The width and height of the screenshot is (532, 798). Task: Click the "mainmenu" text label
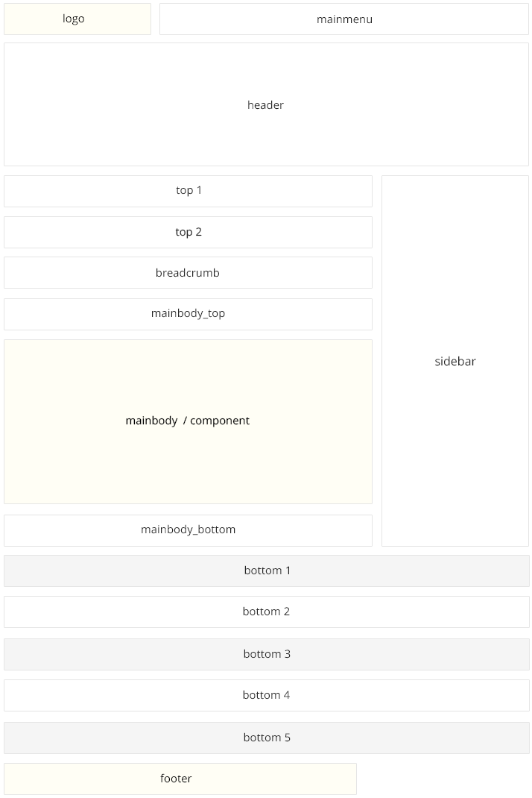[x=344, y=19]
